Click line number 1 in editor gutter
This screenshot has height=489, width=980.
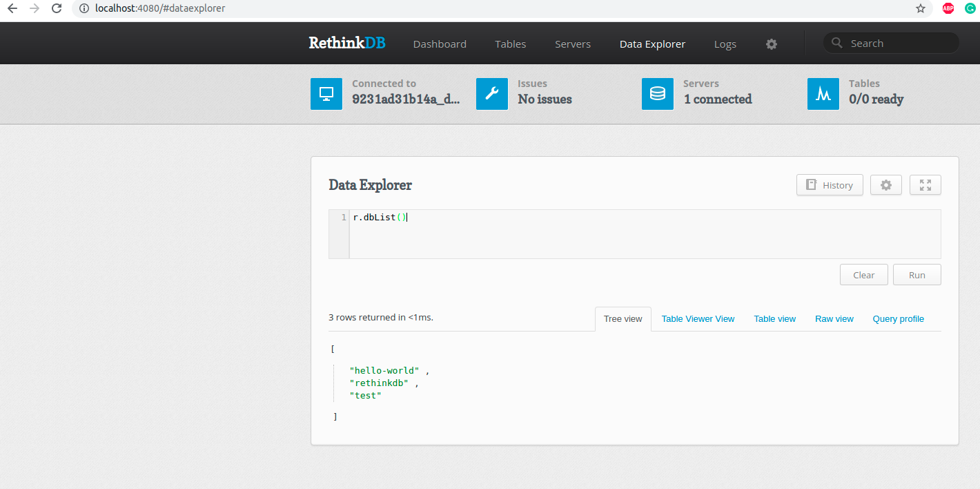coord(344,218)
